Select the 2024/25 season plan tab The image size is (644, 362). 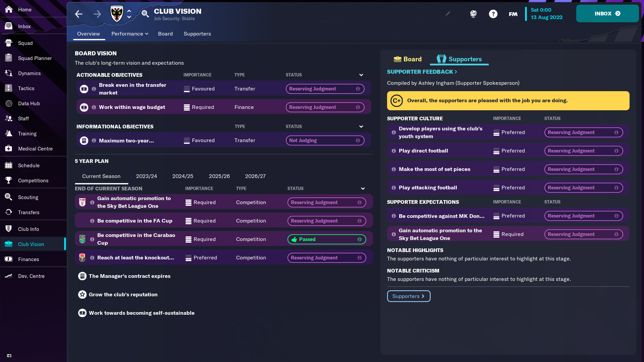(x=183, y=176)
